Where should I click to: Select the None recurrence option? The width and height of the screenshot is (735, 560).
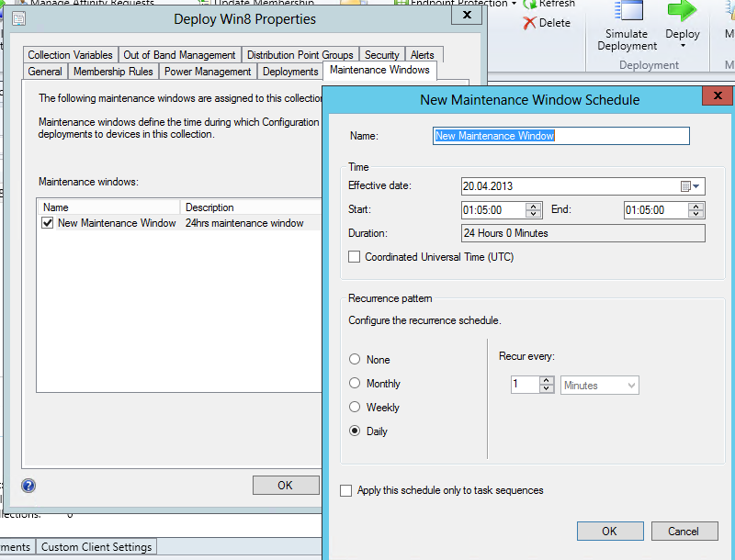point(355,360)
